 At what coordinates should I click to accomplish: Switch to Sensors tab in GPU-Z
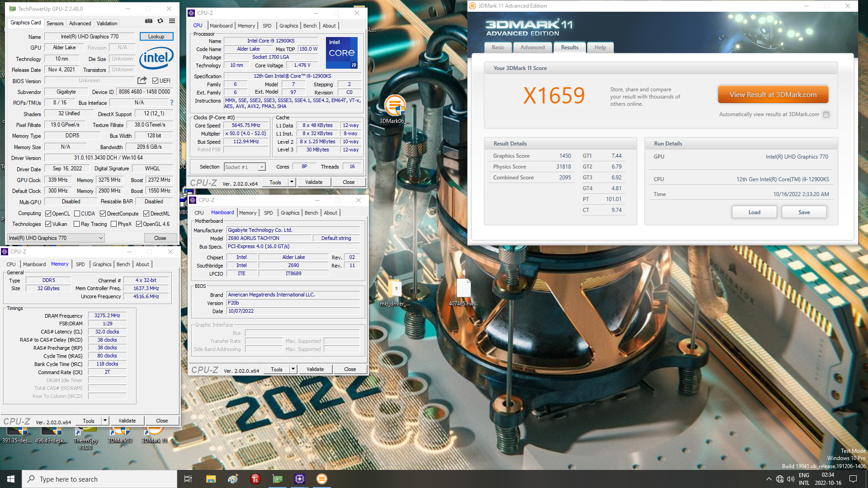tap(55, 23)
